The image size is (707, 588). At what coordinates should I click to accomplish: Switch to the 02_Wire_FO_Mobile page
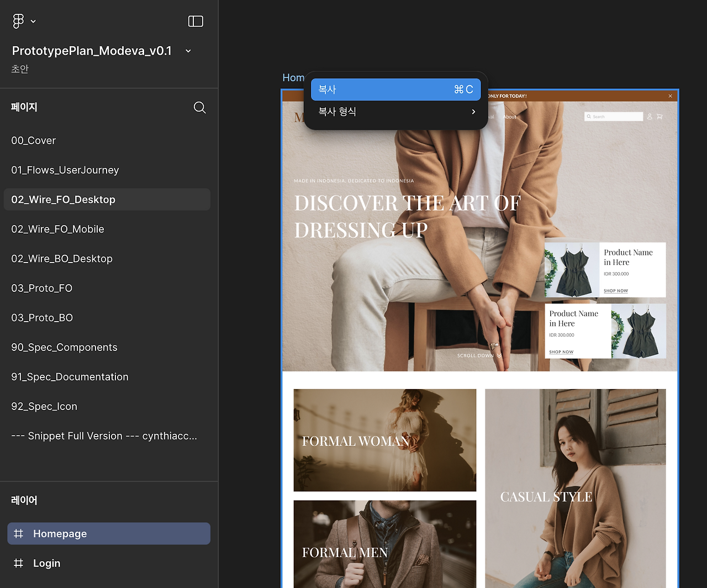(x=107, y=229)
